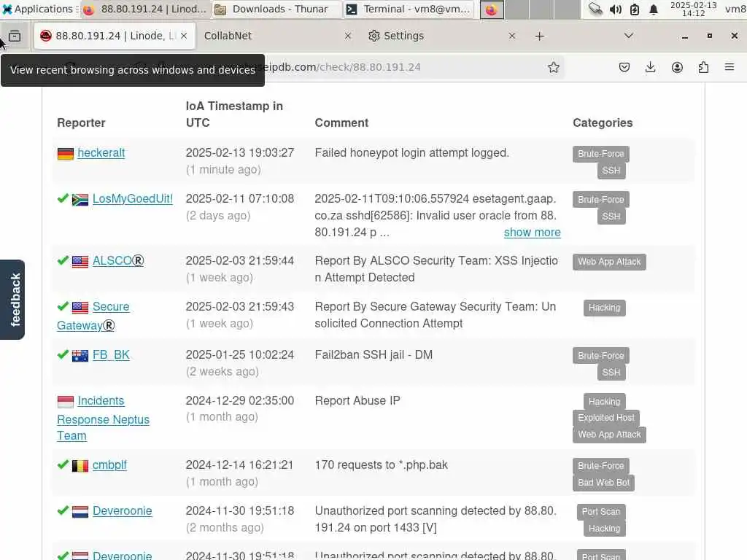Click timestamp 2025-02-13 19:03:27
The height and width of the screenshot is (560, 747).
tap(240, 153)
